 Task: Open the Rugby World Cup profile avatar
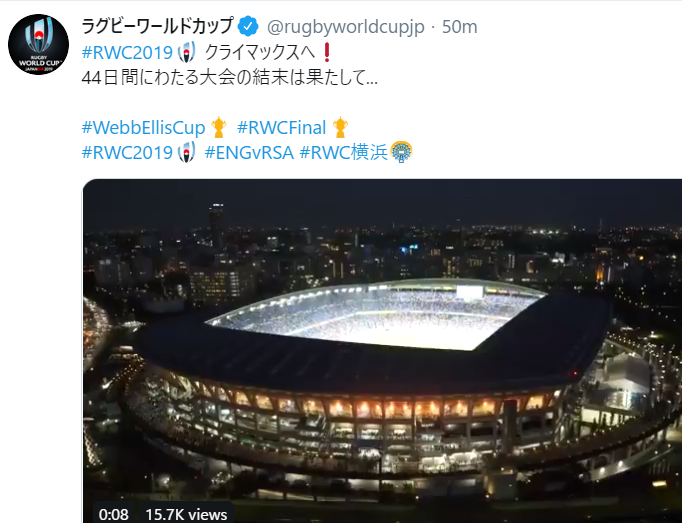(x=38, y=44)
